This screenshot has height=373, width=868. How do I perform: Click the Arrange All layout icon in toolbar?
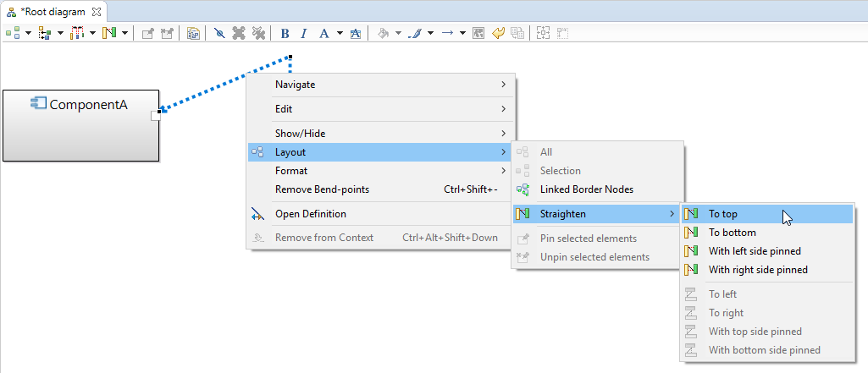tap(14, 34)
